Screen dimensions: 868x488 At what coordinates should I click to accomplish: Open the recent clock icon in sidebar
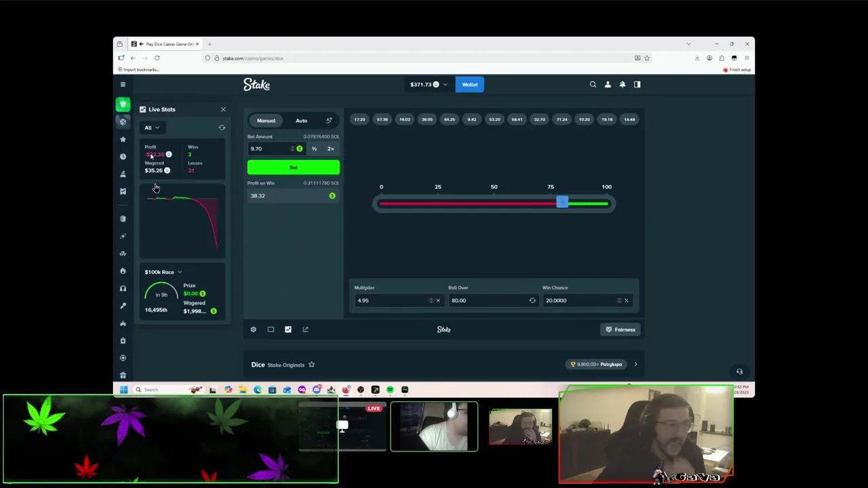click(123, 157)
